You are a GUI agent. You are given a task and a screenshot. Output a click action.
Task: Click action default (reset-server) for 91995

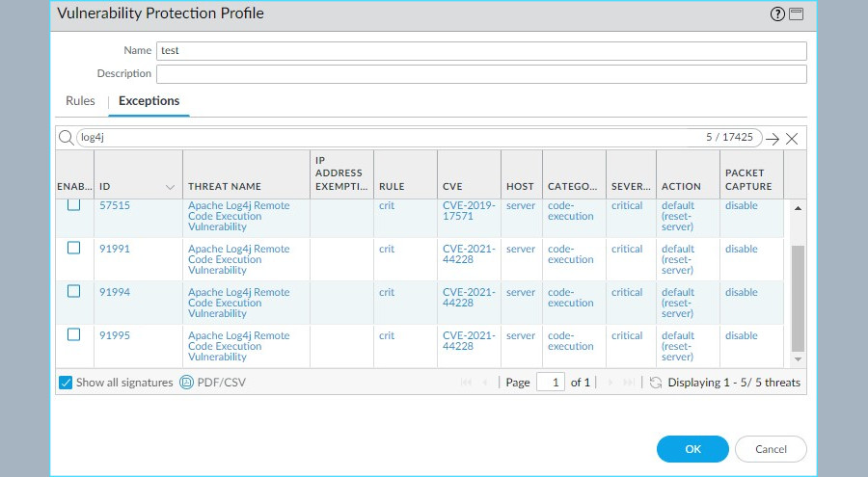[x=678, y=346]
